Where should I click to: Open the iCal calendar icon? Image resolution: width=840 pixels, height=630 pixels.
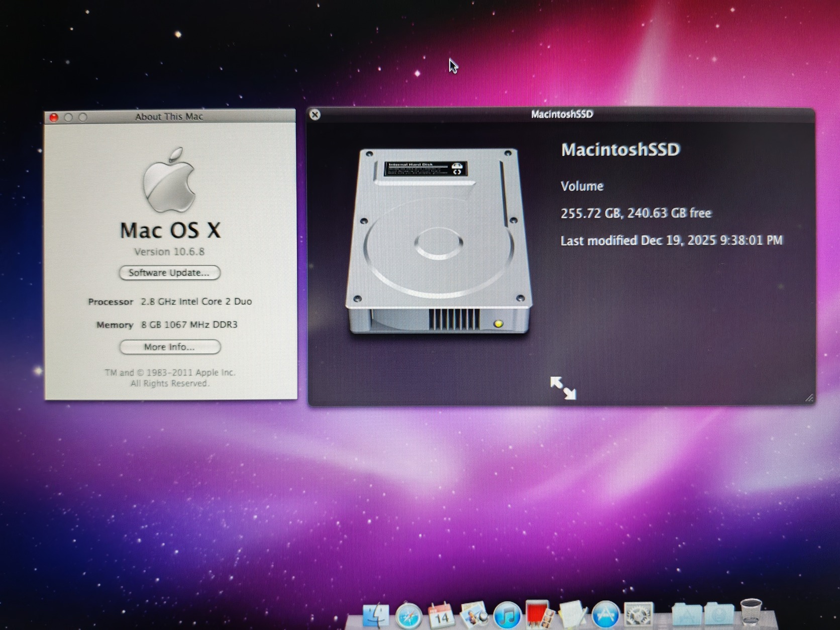click(441, 615)
